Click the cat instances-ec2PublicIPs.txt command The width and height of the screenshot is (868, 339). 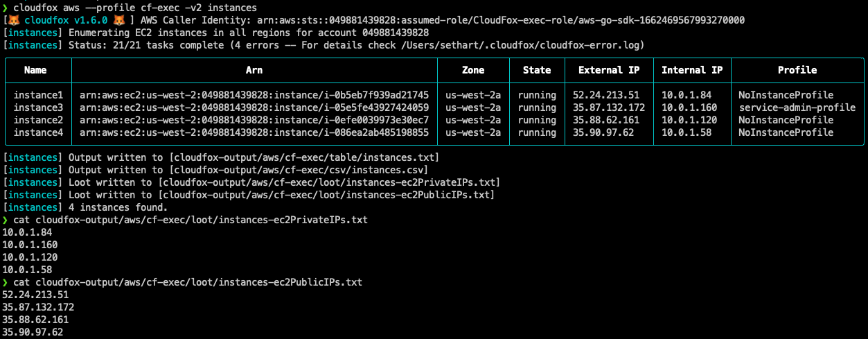click(188, 282)
